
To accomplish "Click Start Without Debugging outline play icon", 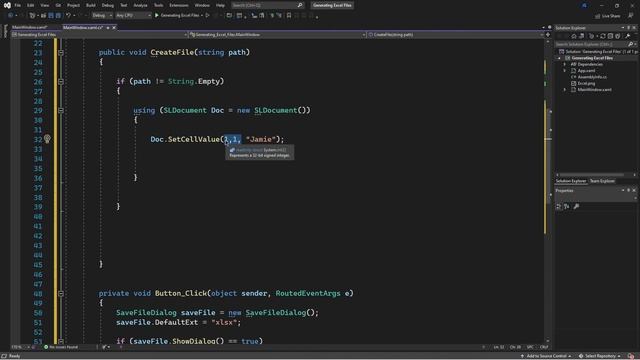I will (207, 16).
